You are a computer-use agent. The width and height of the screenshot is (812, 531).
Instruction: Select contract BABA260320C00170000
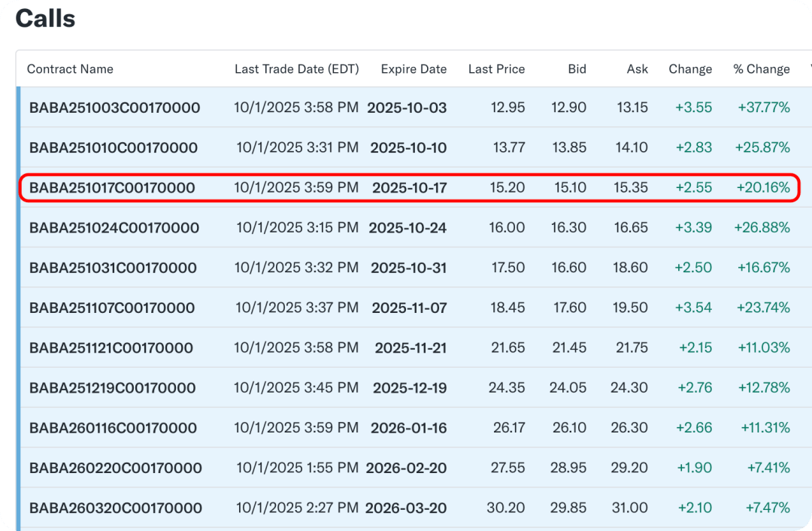pos(116,508)
